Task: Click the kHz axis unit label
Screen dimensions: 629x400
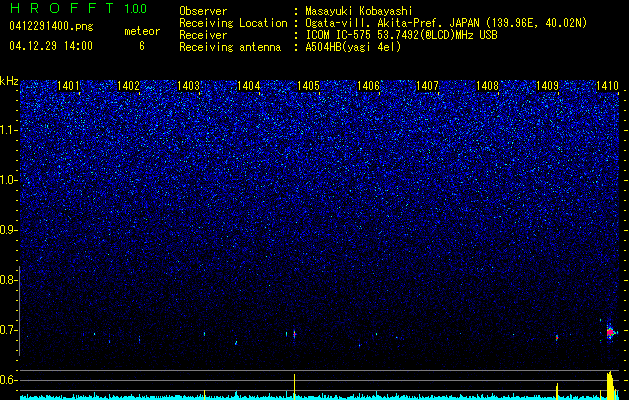Action: [9, 81]
